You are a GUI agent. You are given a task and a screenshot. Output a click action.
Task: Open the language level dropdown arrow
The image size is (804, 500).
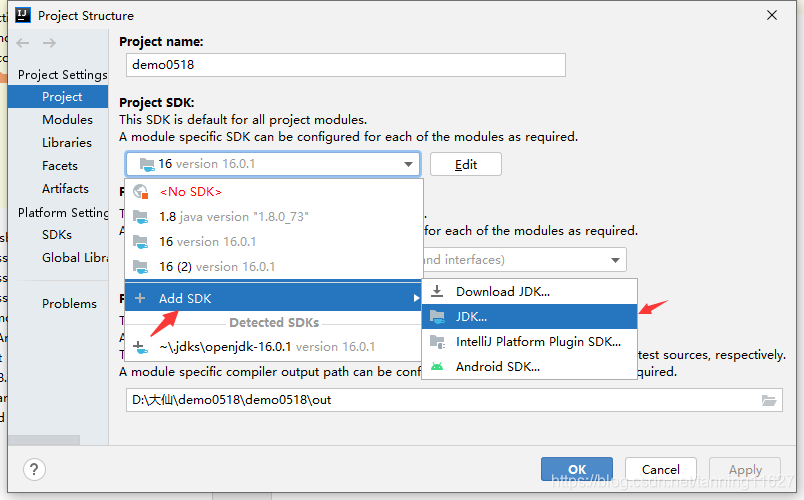pyautogui.click(x=615, y=260)
